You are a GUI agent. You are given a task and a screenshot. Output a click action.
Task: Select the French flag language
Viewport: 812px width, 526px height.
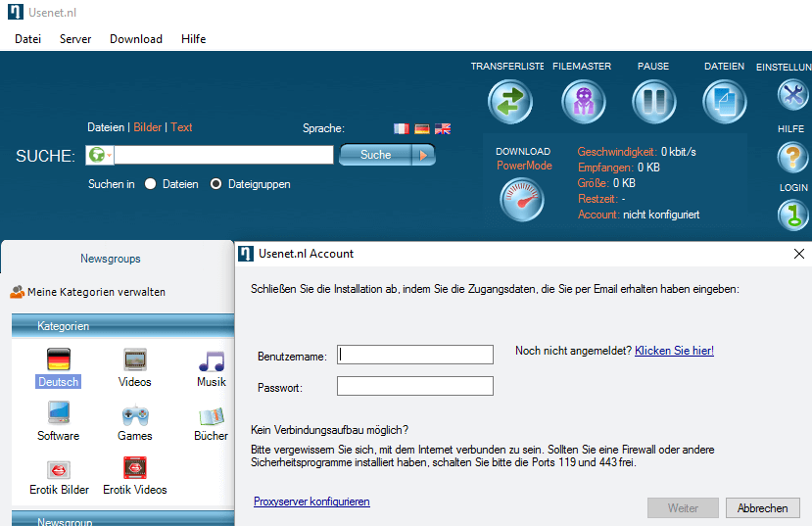(x=401, y=128)
